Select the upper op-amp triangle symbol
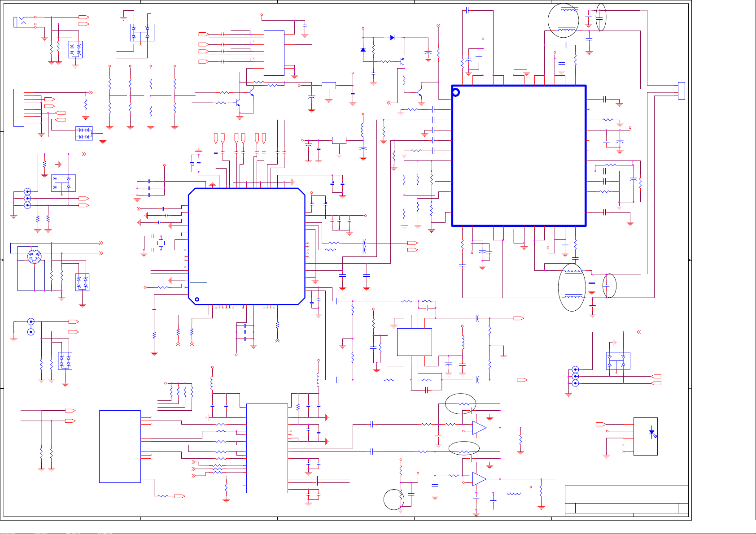Screen dimensions: 756x534 click(x=480, y=428)
